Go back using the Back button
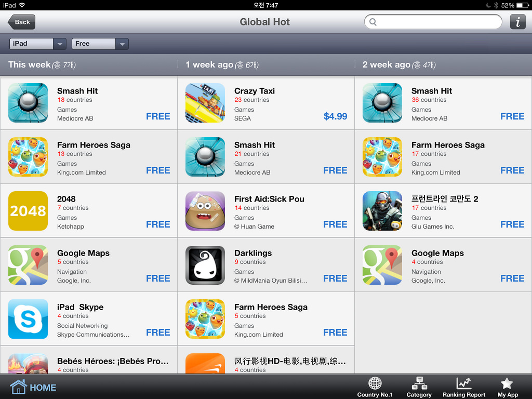This screenshot has height=399, width=532. click(22, 22)
